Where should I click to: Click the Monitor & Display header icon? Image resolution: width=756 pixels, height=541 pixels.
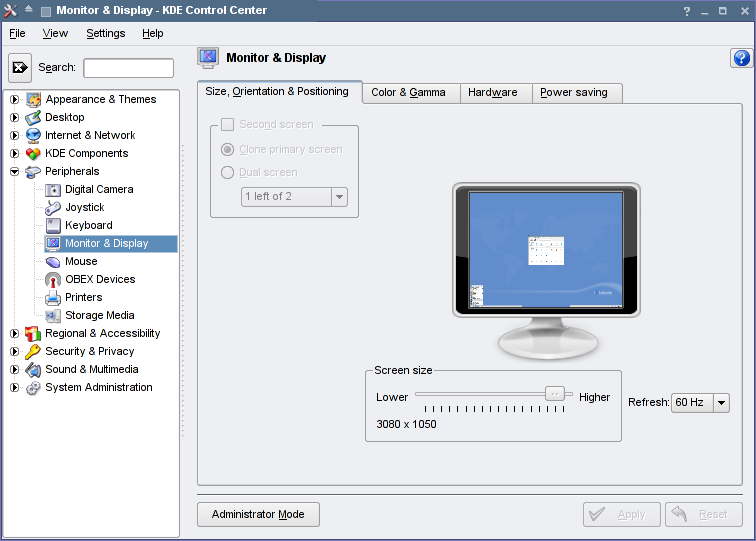pyautogui.click(x=208, y=58)
